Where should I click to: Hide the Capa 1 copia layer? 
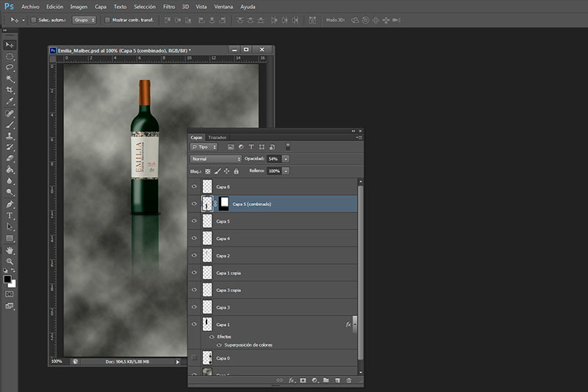194,273
